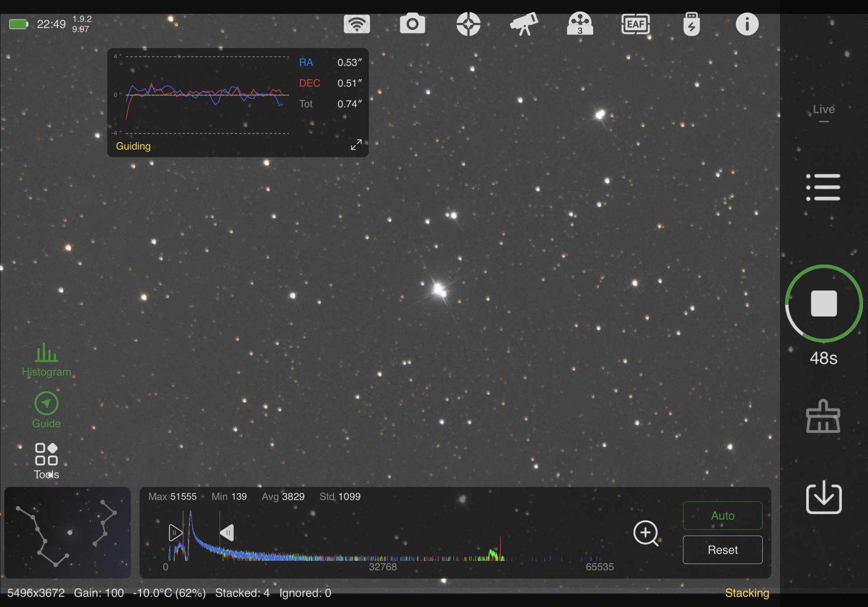Open the info icon
The image size is (868, 607).
(x=747, y=24)
